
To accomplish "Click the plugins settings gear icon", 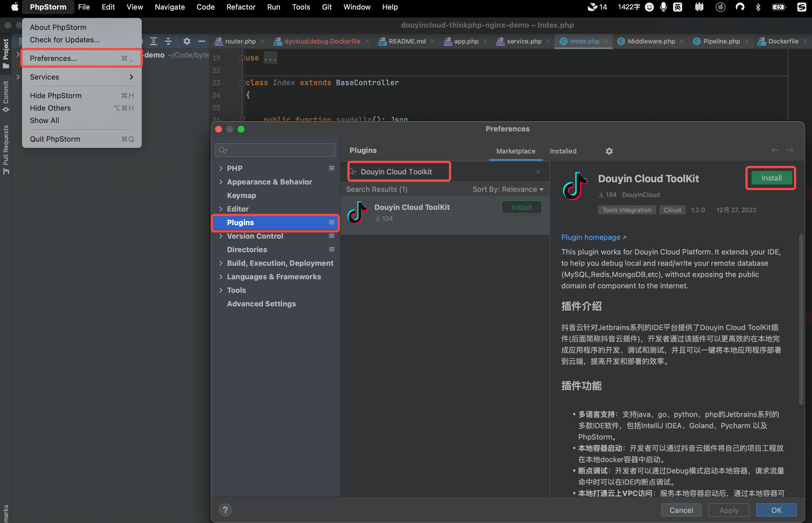I will [x=609, y=151].
